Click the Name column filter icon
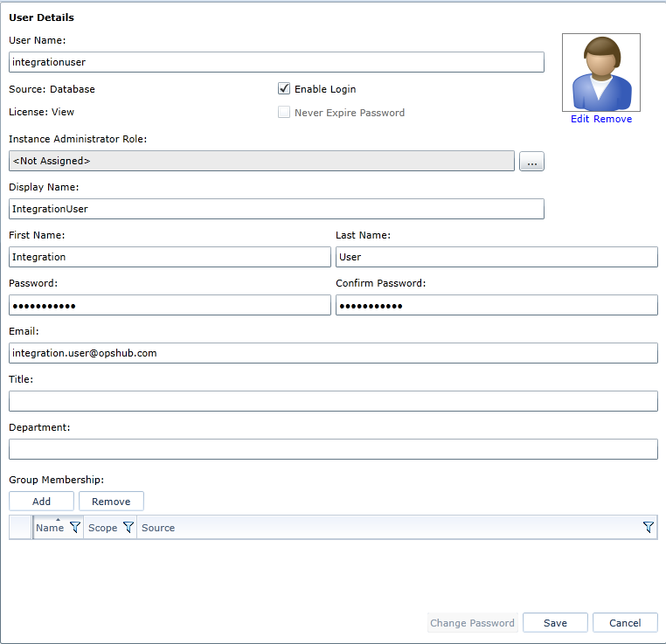Screen dimensions: 666x644 click(74, 528)
